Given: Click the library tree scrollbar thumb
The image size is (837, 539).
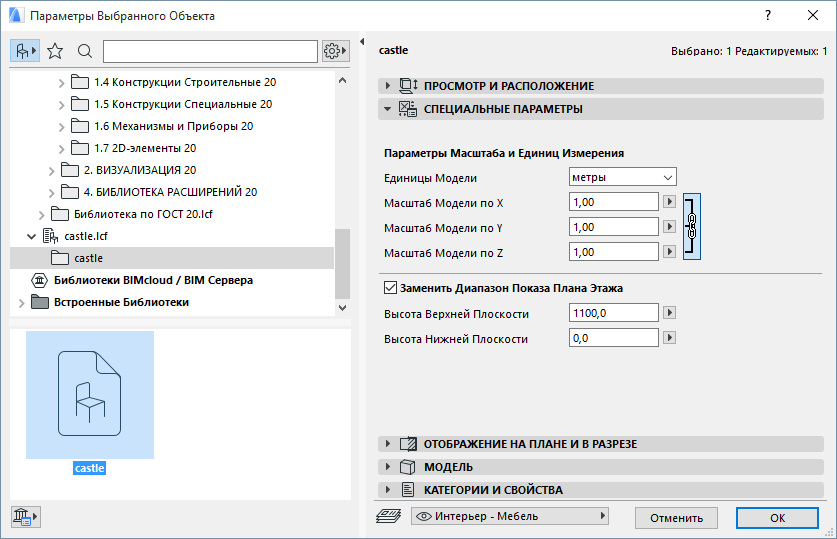Looking at the screenshot, I should pyautogui.click(x=343, y=264).
